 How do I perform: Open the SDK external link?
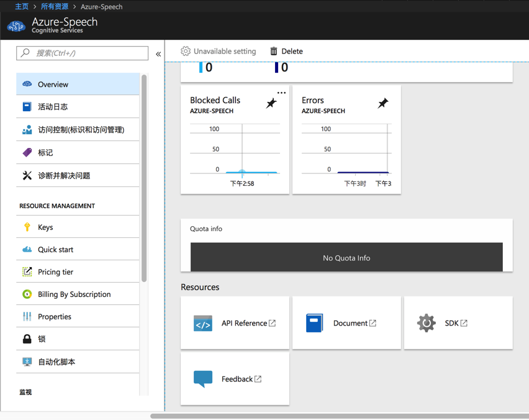click(x=456, y=323)
